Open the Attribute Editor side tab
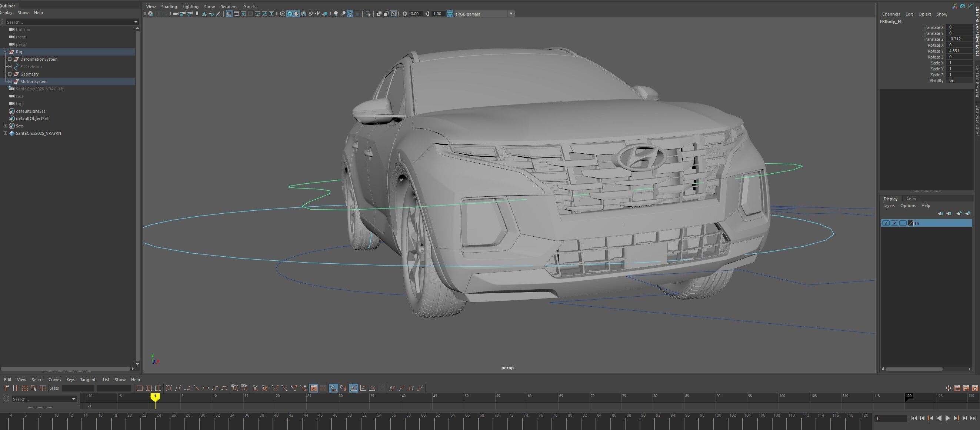The image size is (980, 430). coord(977,121)
